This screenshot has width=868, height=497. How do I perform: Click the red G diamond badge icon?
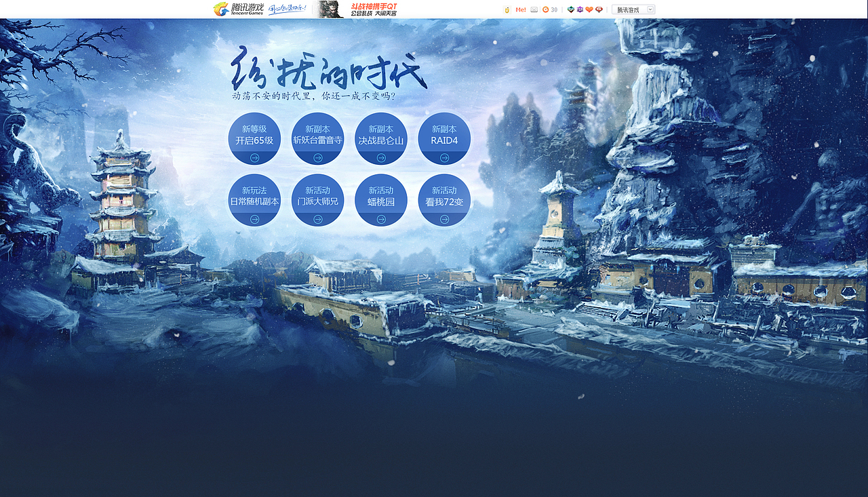[599, 9]
